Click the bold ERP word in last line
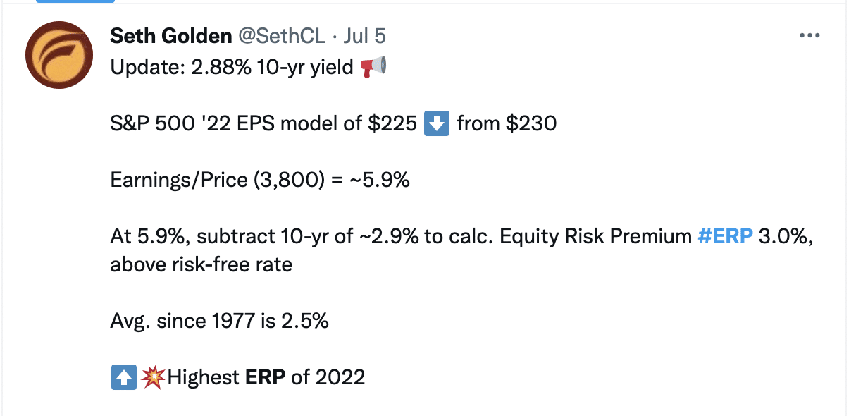The image size is (868, 416). (265, 378)
